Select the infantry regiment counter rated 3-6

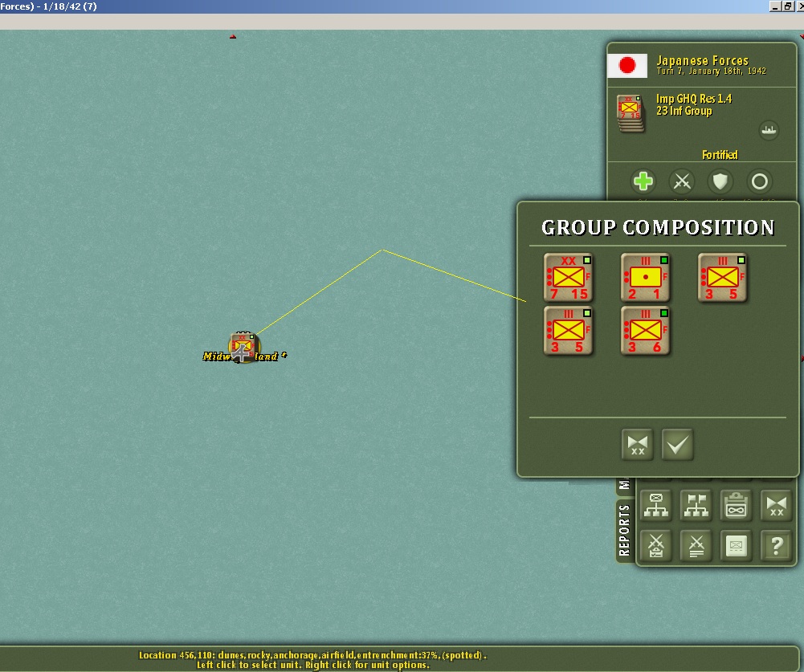coord(645,331)
